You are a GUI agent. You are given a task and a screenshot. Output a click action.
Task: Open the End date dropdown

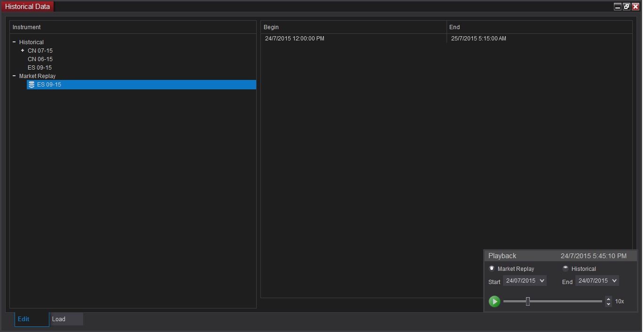coord(597,281)
